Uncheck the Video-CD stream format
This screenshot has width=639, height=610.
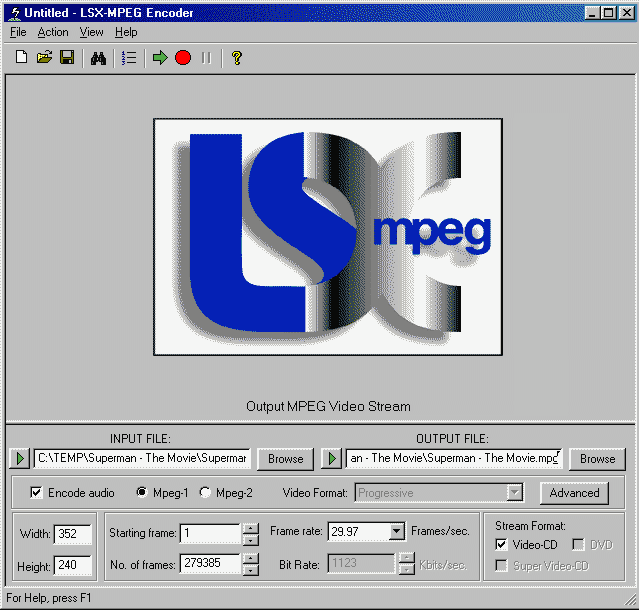[x=502, y=544]
